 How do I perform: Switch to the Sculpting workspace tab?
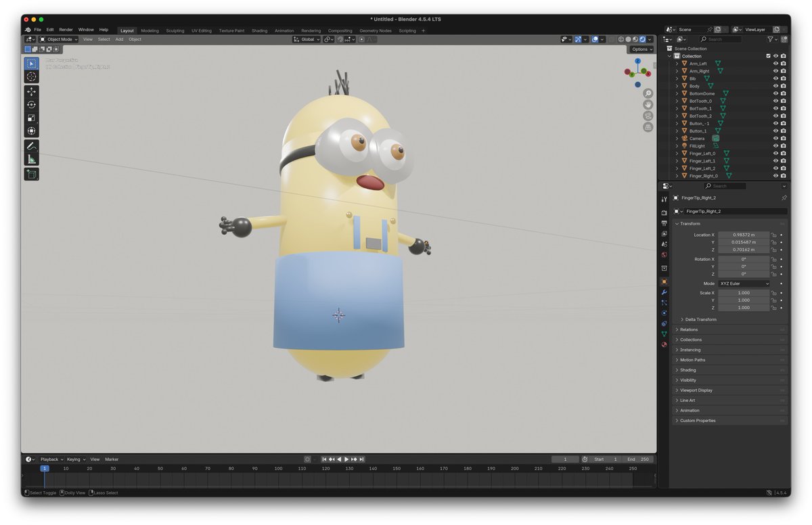pyautogui.click(x=175, y=30)
